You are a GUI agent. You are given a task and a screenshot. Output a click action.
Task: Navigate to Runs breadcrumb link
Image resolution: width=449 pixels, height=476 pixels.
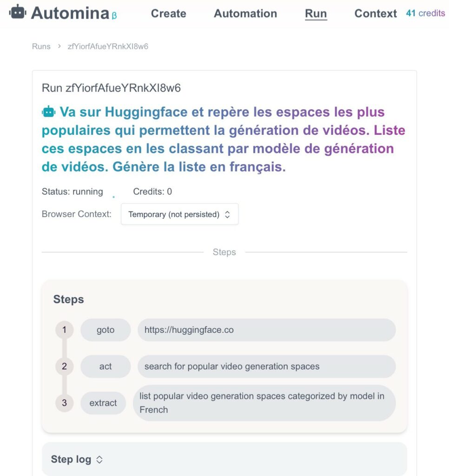(41, 46)
